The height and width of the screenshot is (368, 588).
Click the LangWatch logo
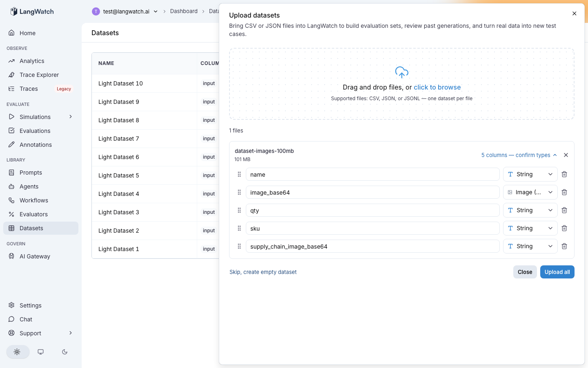[x=32, y=11]
